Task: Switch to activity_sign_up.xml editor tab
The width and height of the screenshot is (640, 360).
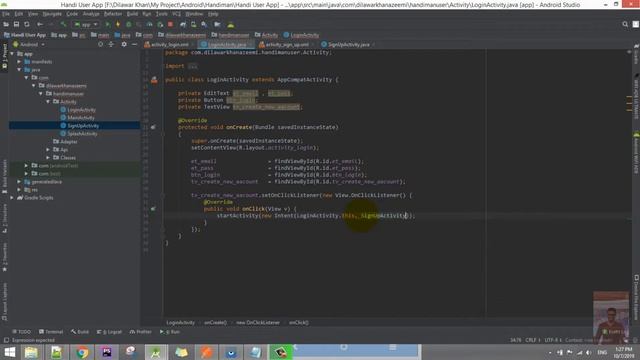Action: coord(287,44)
